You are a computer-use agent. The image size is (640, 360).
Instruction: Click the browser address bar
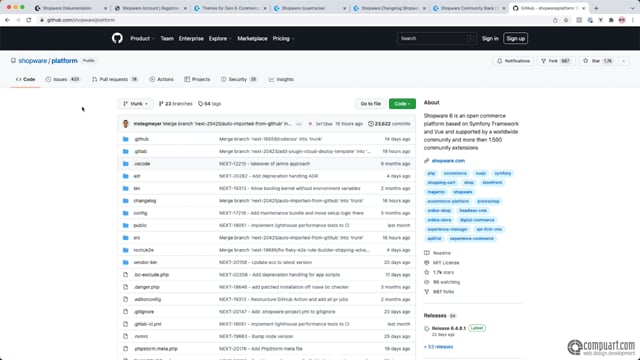coord(294,20)
